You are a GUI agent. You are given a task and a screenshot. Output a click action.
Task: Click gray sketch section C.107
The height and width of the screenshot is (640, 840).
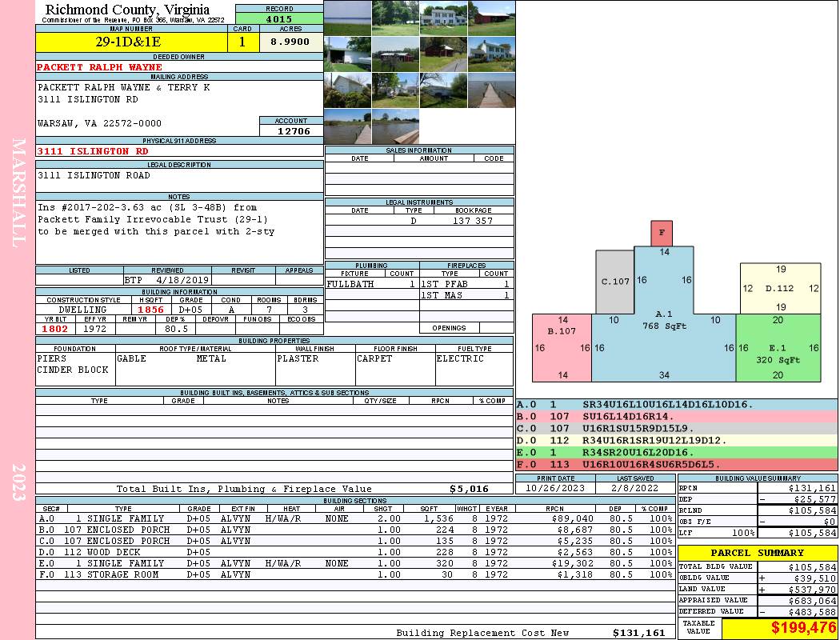pyautogui.click(x=614, y=282)
